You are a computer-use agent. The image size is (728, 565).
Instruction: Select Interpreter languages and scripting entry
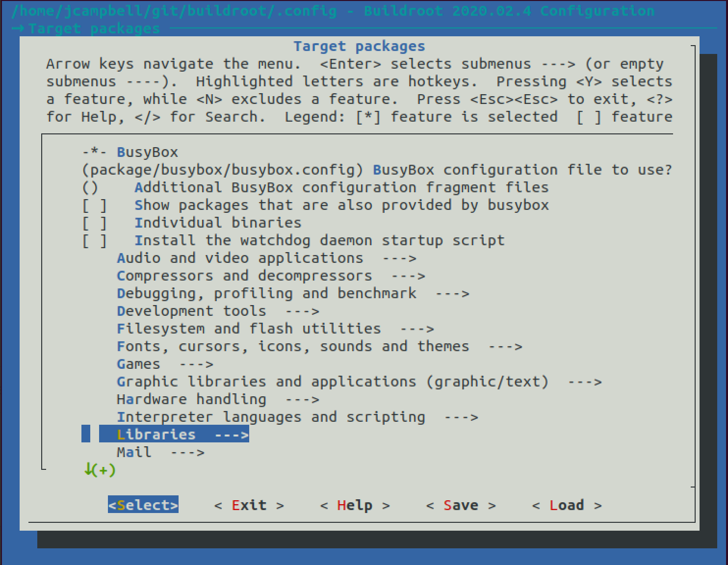coord(297,417)
